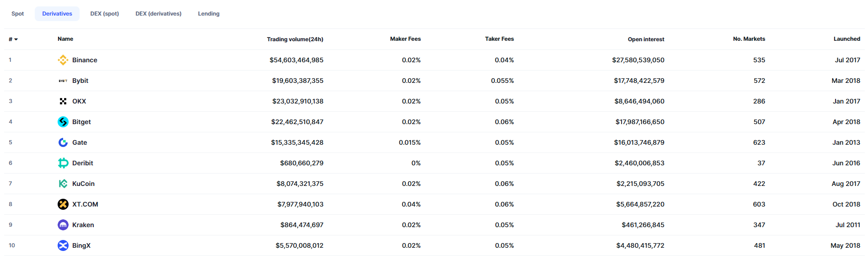This screenshot has width=868, height=256.
Task: Click the OKX logo icon
Action: pyautogui.click(x=63, y=101)
